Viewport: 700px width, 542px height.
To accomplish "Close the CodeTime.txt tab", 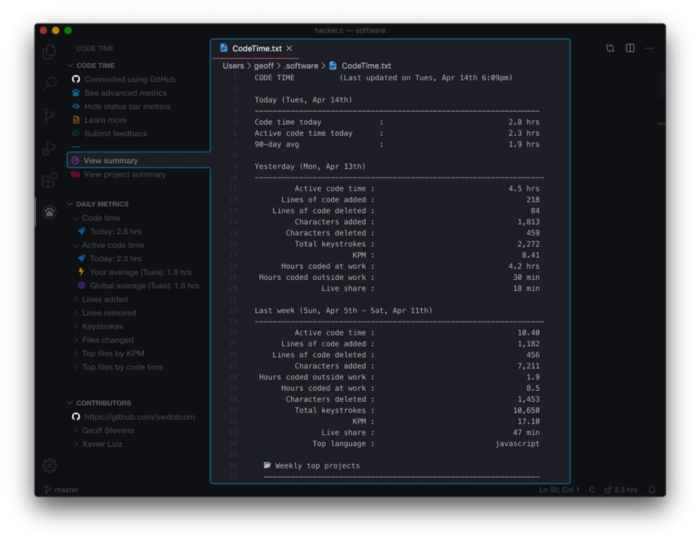I will pyautogui.click(x=289, y=48).
